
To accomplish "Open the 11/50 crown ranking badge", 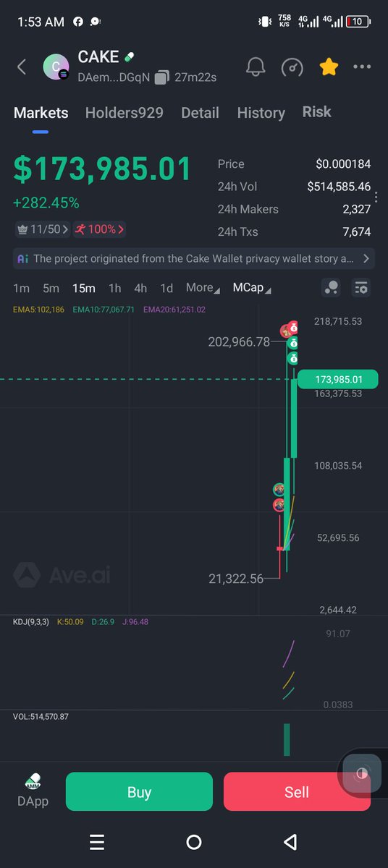I will (43, 229).
